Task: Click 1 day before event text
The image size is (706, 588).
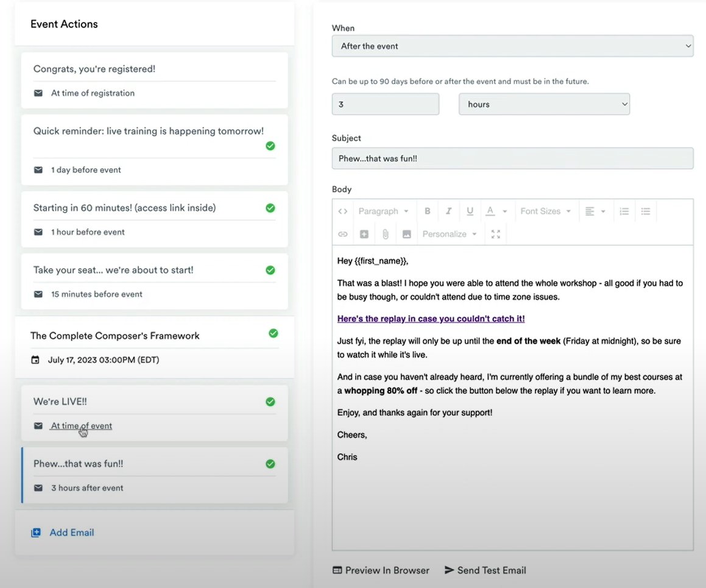Action: [85, 170]
